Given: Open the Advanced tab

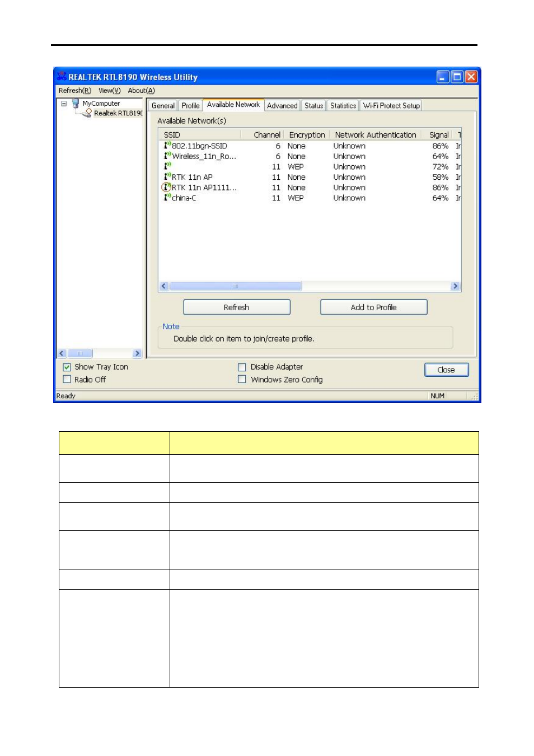Looking at the screenshot, I should coord(282,106).
